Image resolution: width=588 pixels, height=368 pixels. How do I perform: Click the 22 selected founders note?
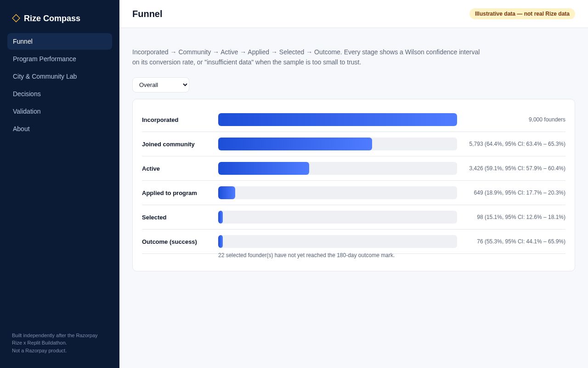point(306,255)
